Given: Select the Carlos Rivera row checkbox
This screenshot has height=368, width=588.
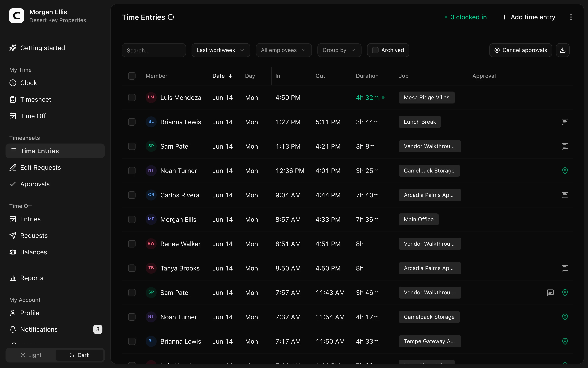Looking at the screenshot, I should 132,195.
